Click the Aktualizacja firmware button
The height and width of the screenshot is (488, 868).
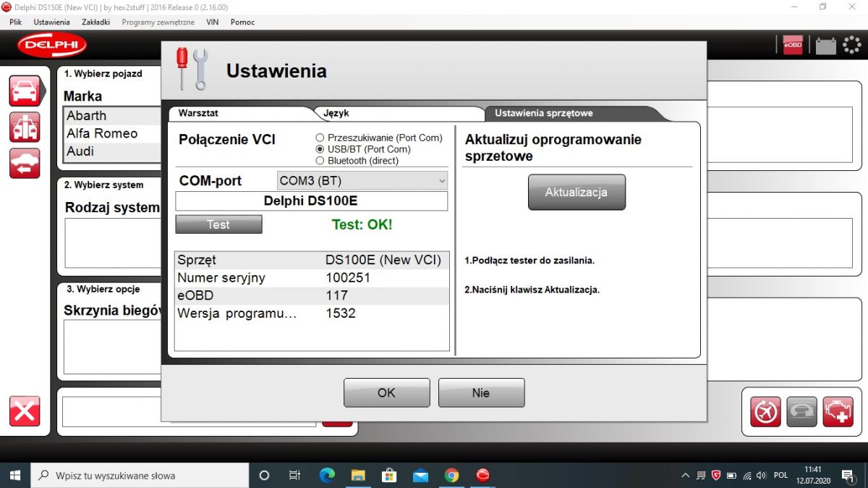[x=576, y=193]
